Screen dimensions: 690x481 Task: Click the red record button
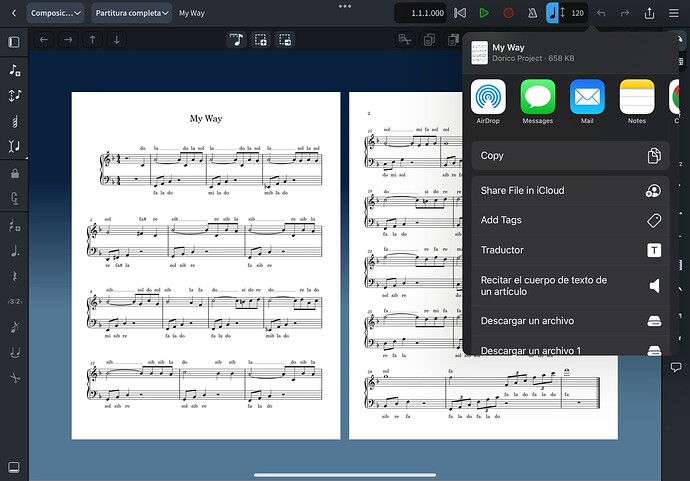click(x=508, y=13)
